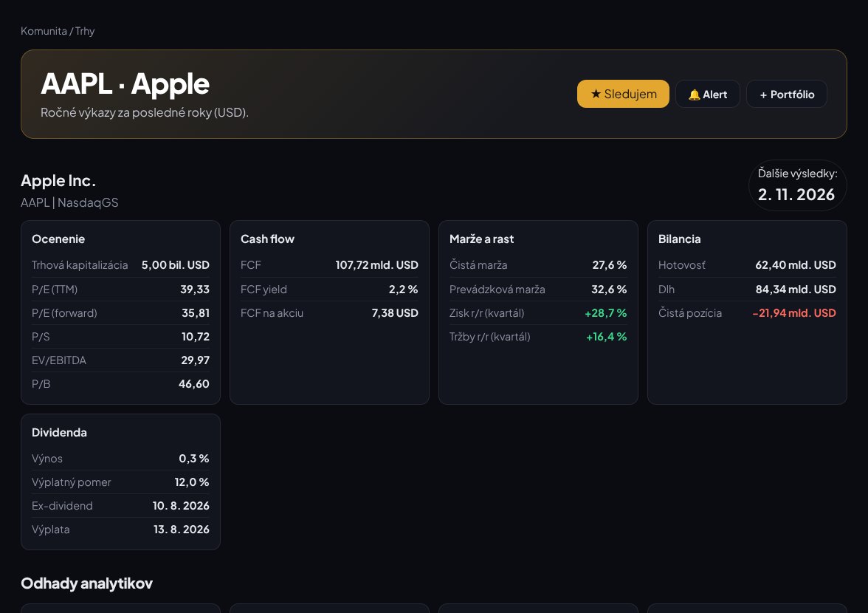The image size is (868, 613).
Task: Add AAPL using the Portfólio button
Action: coord(787,94)
